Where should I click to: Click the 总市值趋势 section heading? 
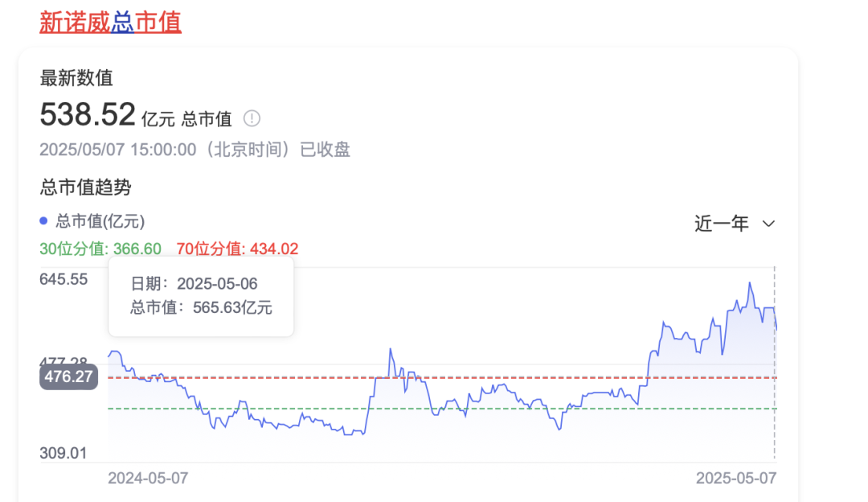pyautogui.click(x=85, y=187)
